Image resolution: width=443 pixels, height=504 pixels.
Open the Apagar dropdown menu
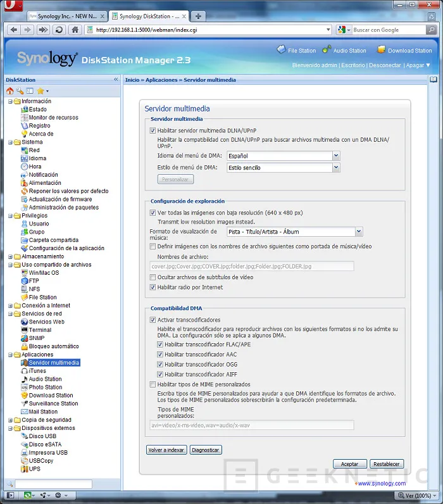(x=418, y=65)
